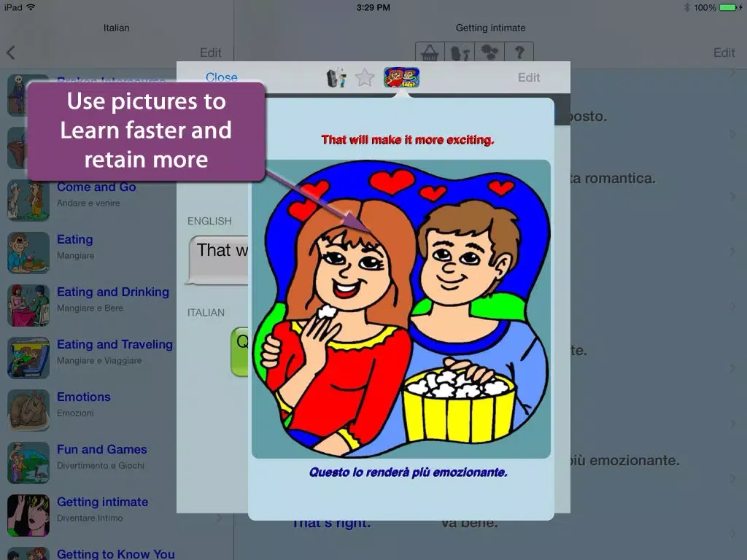The height and width of the screenshot is (560, 747).
Task: Mark phrase as favorite with star
Action: [x=365, y=77]
